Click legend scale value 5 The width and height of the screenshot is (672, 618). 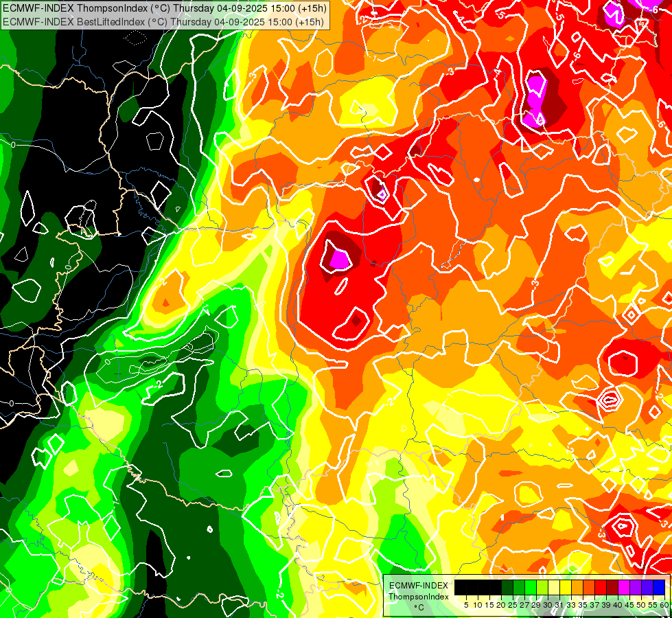pos(466,605)
